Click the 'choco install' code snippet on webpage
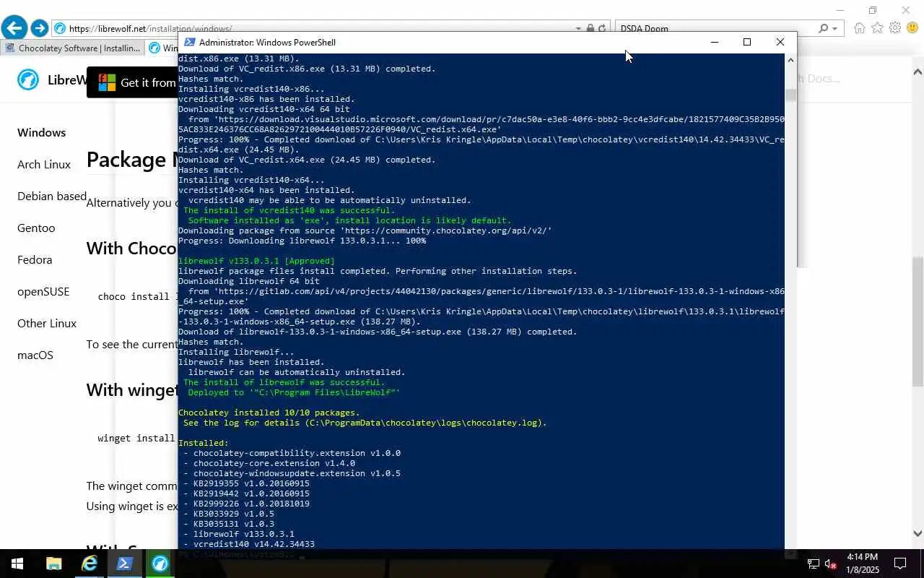Screen dimensions: 924x578 138,296
